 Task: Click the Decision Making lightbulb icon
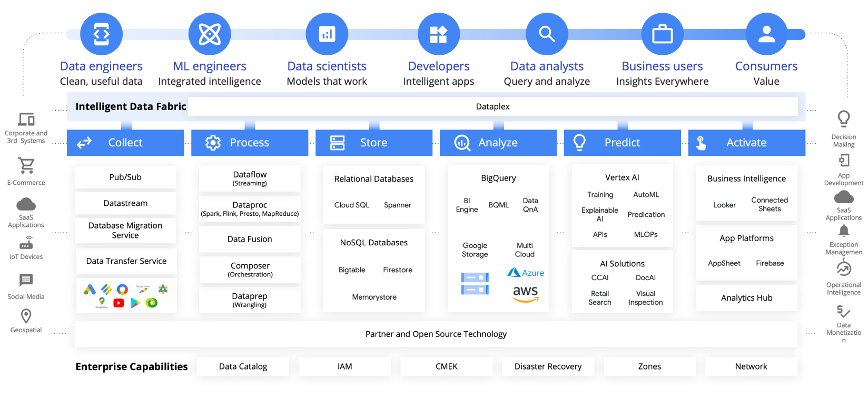tap(844, 120)
